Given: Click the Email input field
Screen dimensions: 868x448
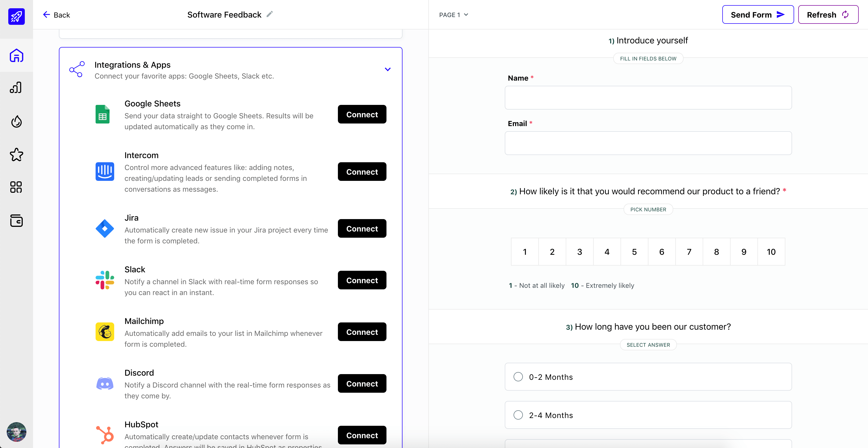Looking at the screenshot, I should coord(648,143).
